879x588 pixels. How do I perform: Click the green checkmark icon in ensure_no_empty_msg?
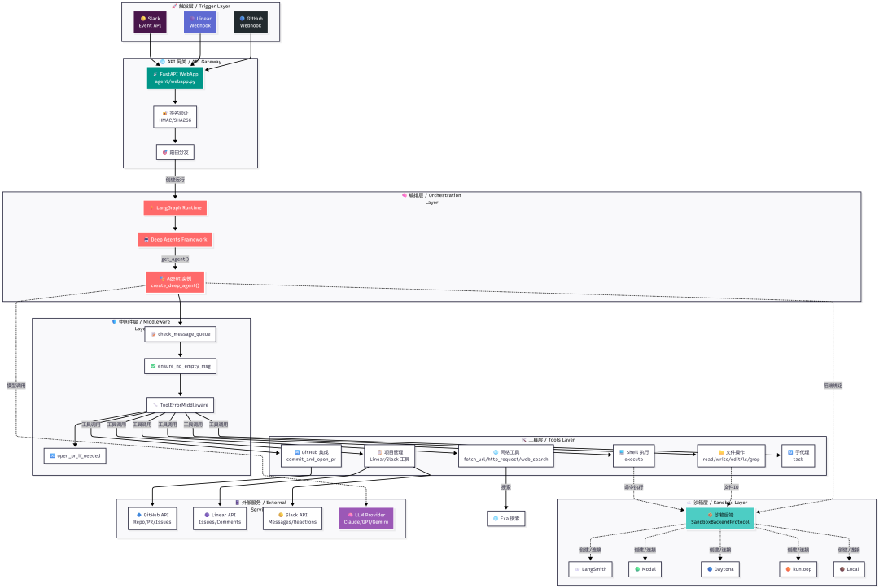(153, 366)
